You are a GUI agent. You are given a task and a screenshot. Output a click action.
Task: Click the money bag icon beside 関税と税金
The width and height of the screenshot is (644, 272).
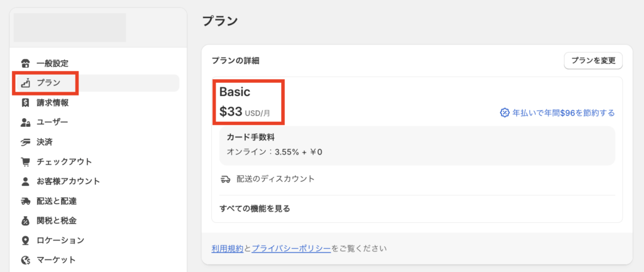[x=26, y=220]
